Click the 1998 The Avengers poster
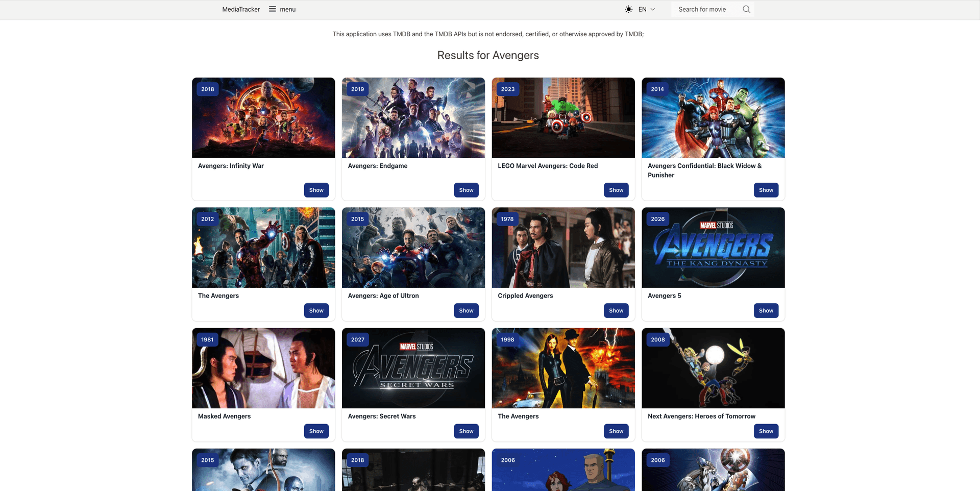 click(563, 368)
